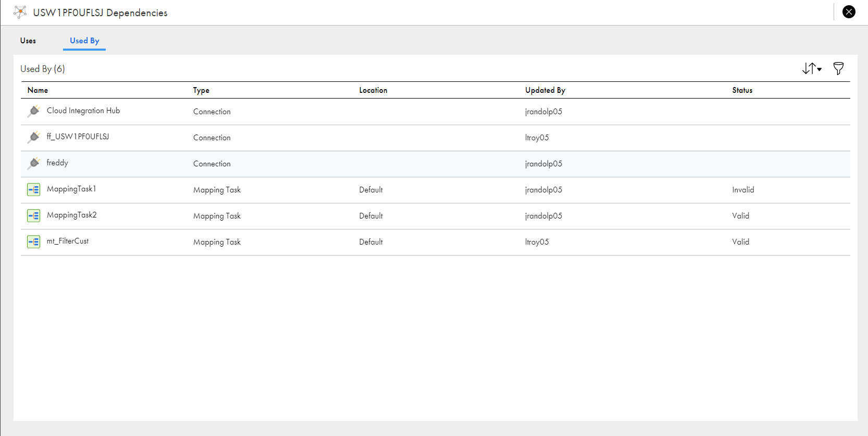Click the ff_USW1PFOUFLSJ connection plug icon
Image resolution: width=868 pixels, height=436 pixels.
coord(34,137)
